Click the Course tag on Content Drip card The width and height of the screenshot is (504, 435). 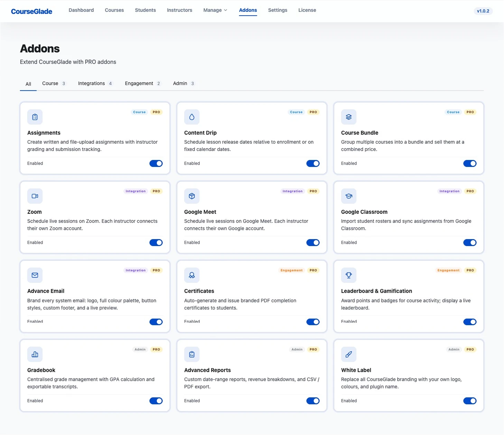click(x=296, y=112)
